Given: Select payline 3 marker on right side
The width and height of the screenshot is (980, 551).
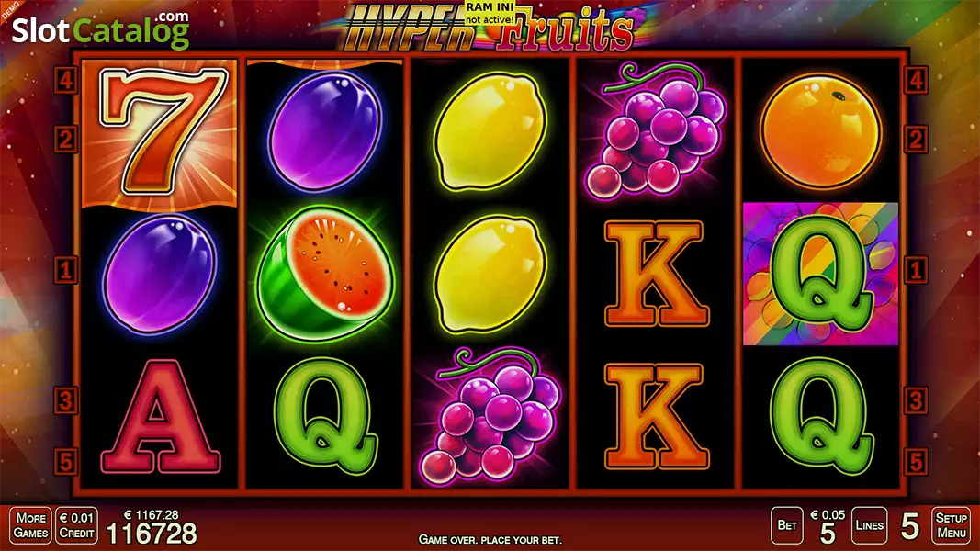Looking at the screenshot, I should click(x=916, y=400).
